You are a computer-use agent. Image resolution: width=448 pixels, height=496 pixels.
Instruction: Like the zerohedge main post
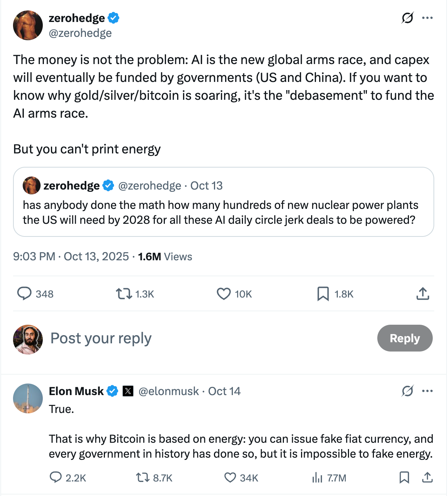pyautogui.click(x=224, y=294)
